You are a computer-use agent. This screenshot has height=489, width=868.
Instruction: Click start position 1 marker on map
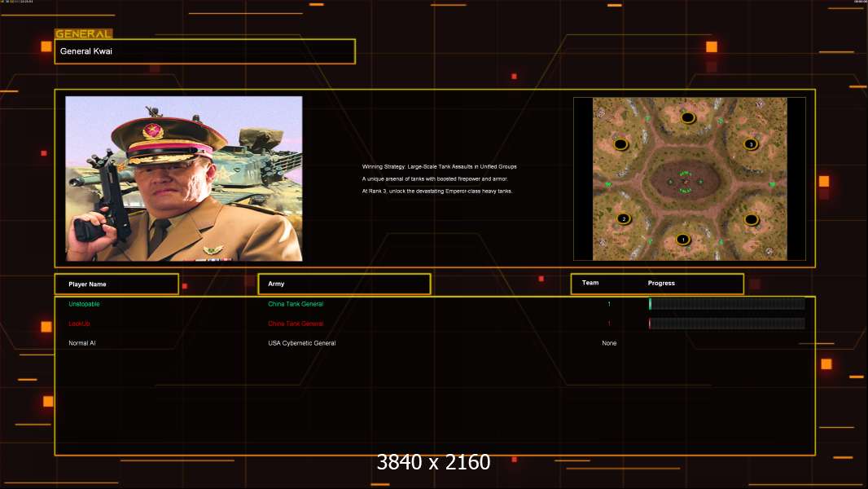[683, 240]
